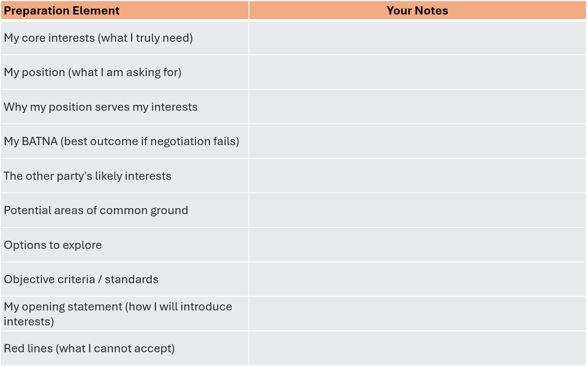Select Objective criteria / standards cell

pyautogui.click(x=125, y=279)
